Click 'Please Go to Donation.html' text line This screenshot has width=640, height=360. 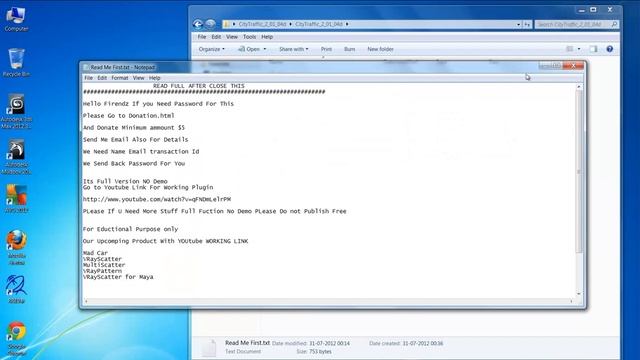(x=129, y=116)
